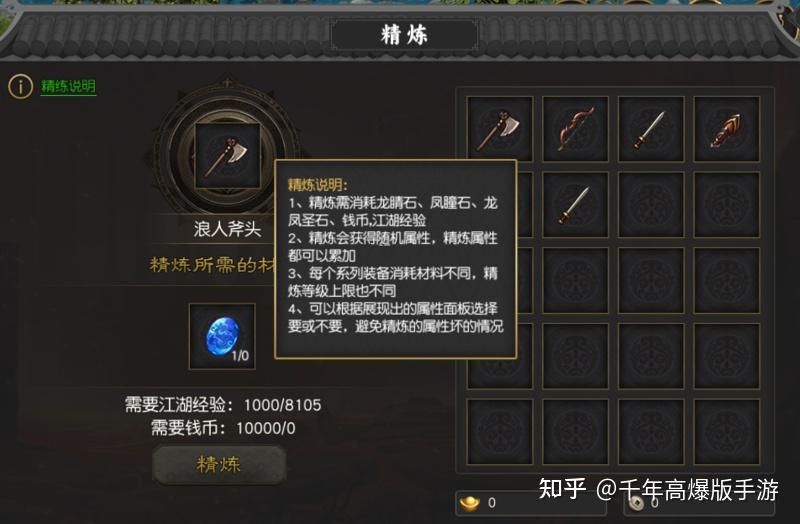Click the equipped 浪人斧头 axe in the center slot
The image size is (800, 524).
tap(228, 156)
